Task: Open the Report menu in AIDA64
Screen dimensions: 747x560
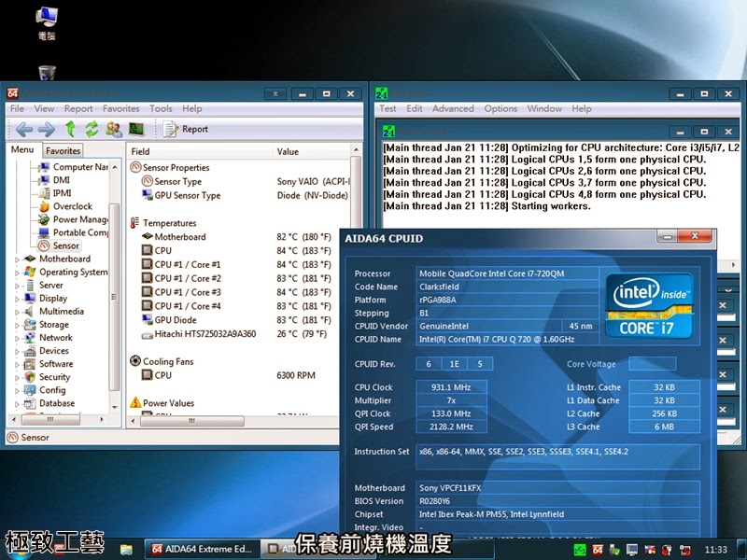Action: [x=78, y=108]
